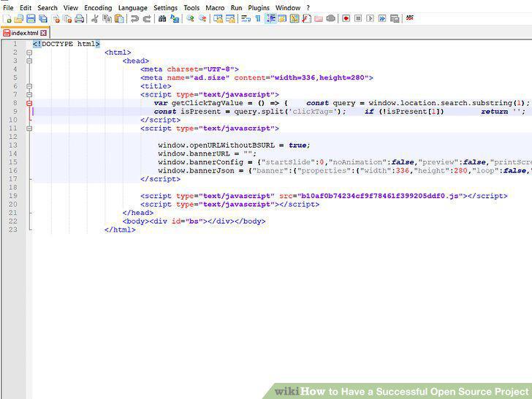Redo the edit via toolbar

coord(147,19)
